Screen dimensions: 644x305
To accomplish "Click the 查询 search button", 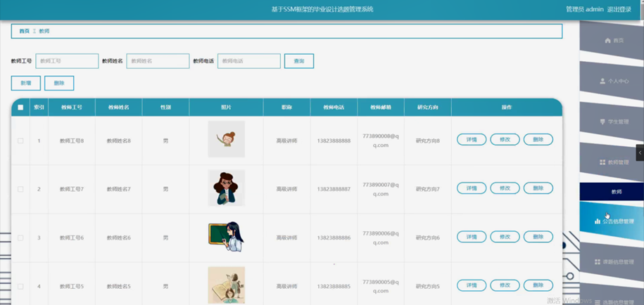I will pos(299,61).
